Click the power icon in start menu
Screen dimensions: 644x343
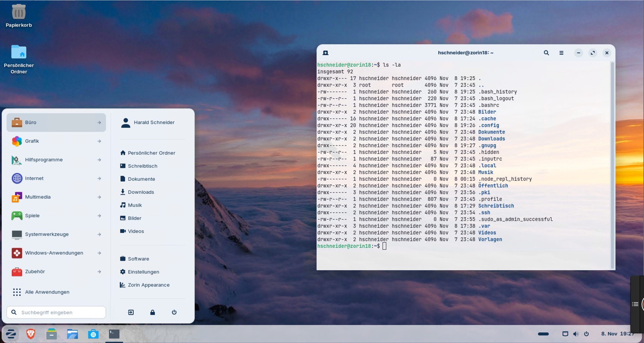click(174, 312)
